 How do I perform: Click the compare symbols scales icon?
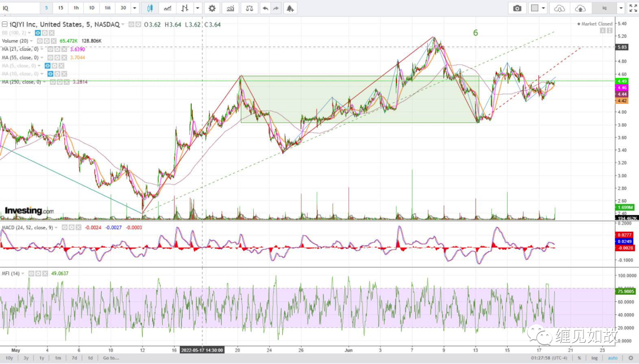[x=250, y=8]
